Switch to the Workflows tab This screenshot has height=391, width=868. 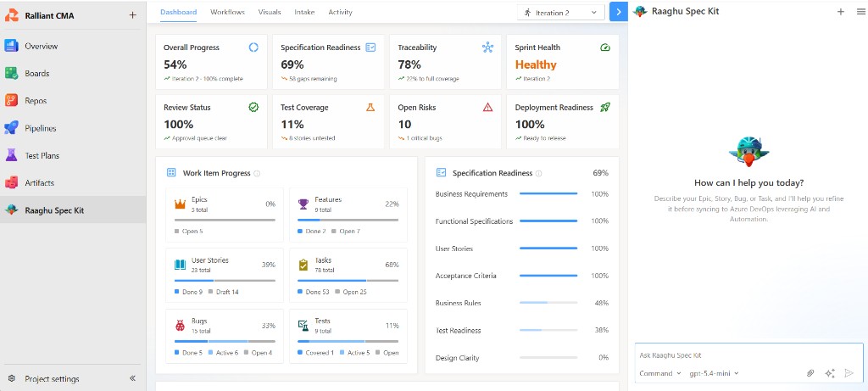point(227,12)
